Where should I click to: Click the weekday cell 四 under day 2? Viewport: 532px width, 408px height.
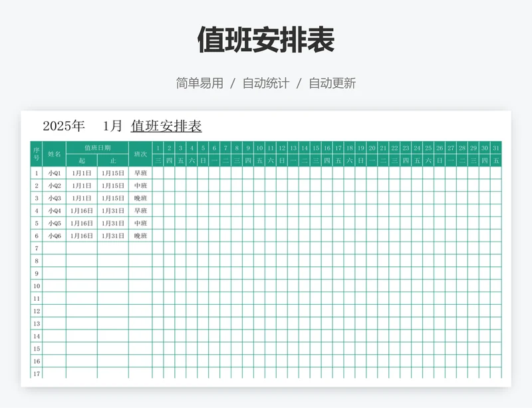[169, 160]
